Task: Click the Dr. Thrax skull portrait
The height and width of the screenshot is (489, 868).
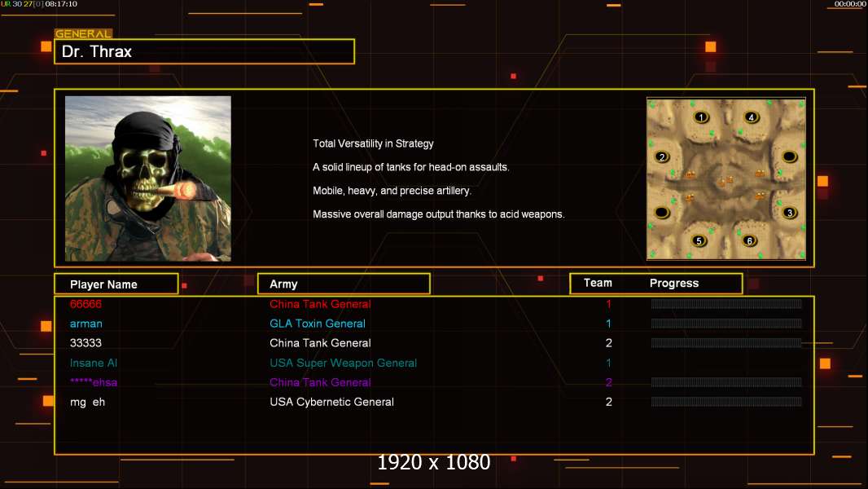Action: (x=148, y=178)
